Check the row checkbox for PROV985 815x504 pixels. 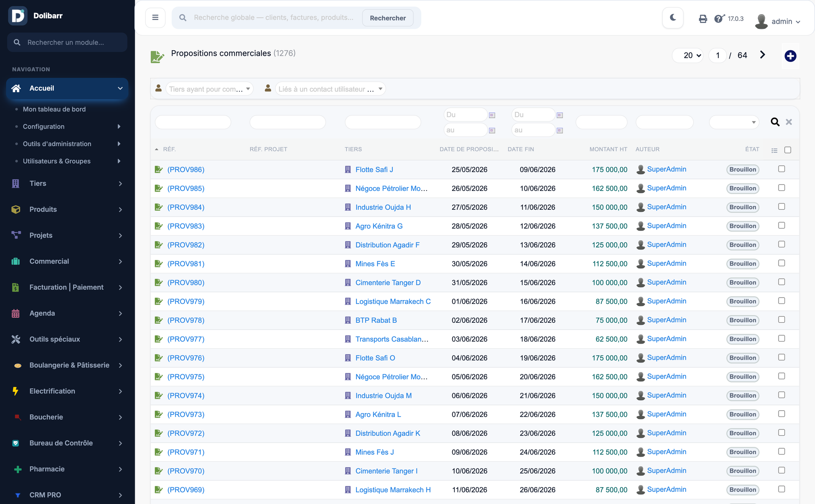(781, 188)
